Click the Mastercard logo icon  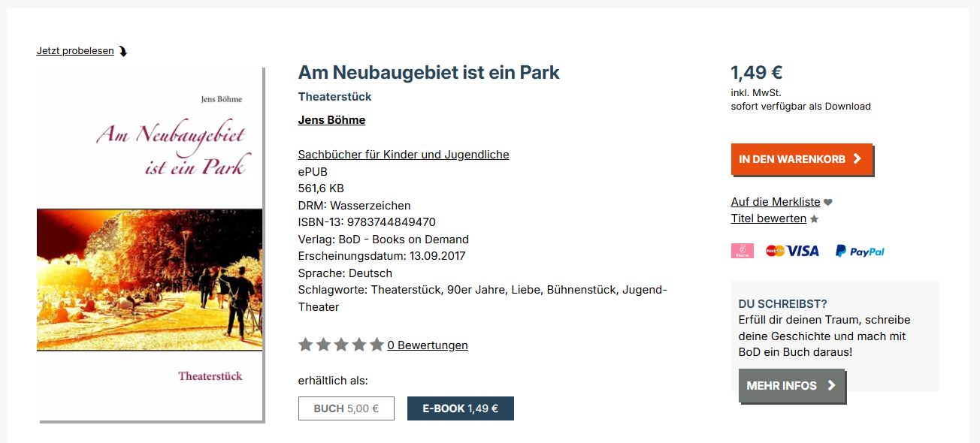[775, 251]
